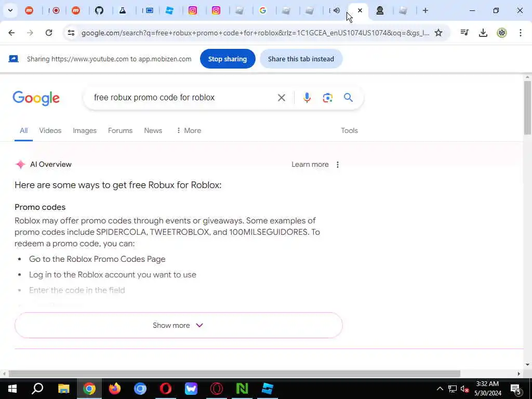The image size is (532, 399).
Task: Open Opera from the taskbar
Action: click(166, 389)
